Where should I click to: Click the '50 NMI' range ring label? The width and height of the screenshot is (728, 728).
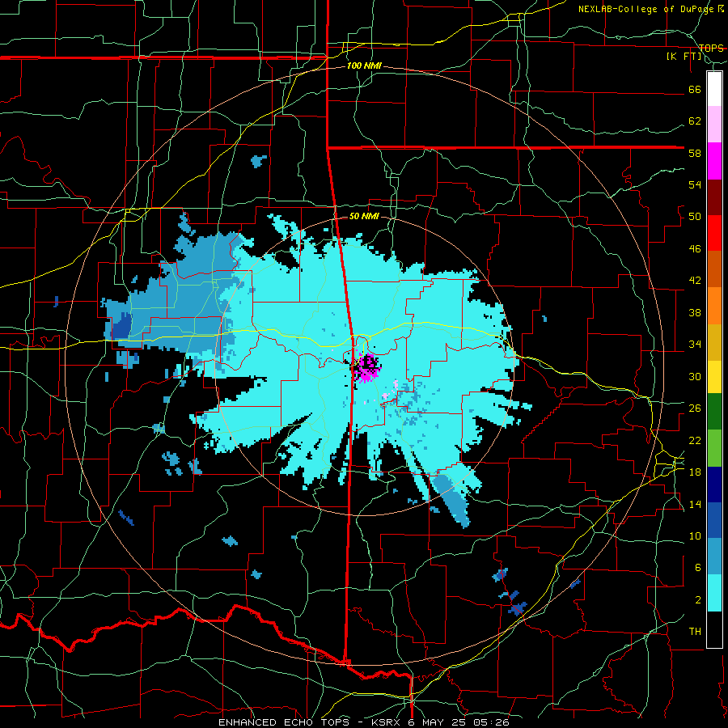(364, 216)
